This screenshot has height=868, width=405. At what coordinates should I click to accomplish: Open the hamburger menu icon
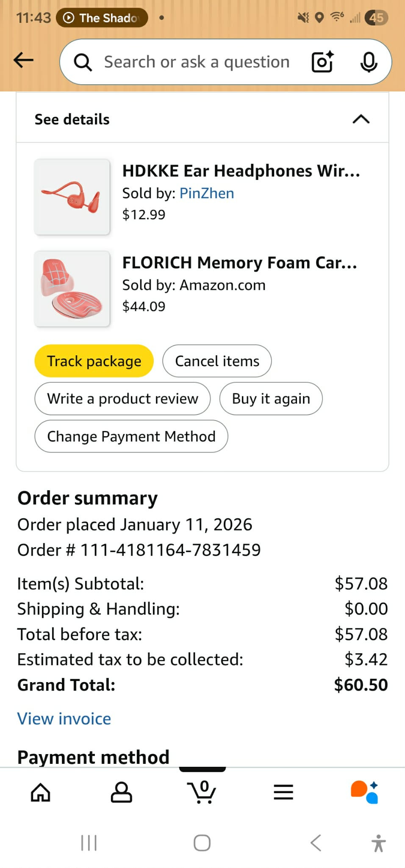coord(283,792)
